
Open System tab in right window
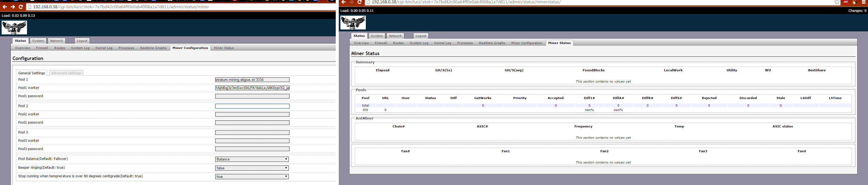pos(377,36)
